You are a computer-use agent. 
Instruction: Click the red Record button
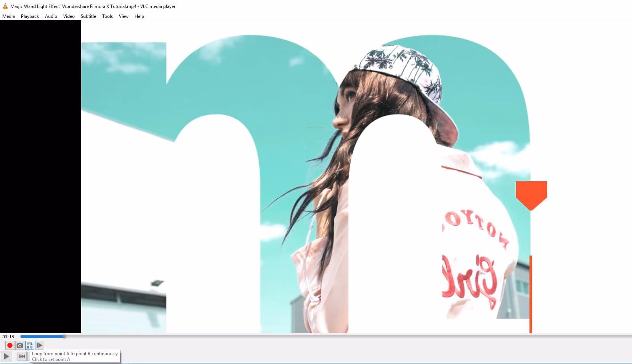coord(10,345)
